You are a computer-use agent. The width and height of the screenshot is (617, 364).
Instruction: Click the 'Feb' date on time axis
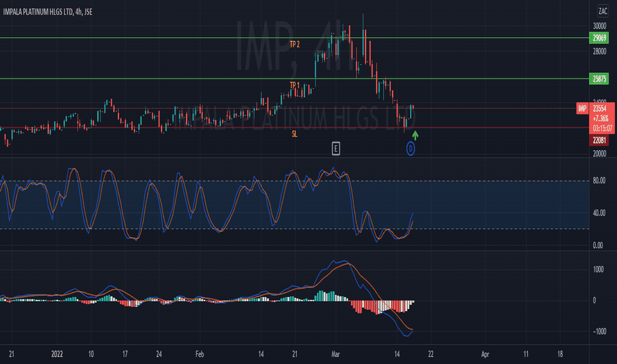point(199,354)
